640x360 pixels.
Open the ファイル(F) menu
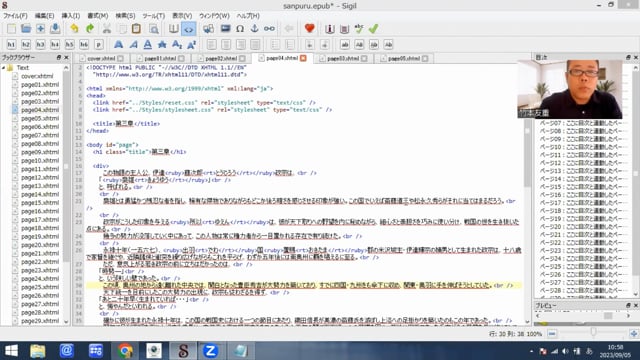tap(15, 16)
